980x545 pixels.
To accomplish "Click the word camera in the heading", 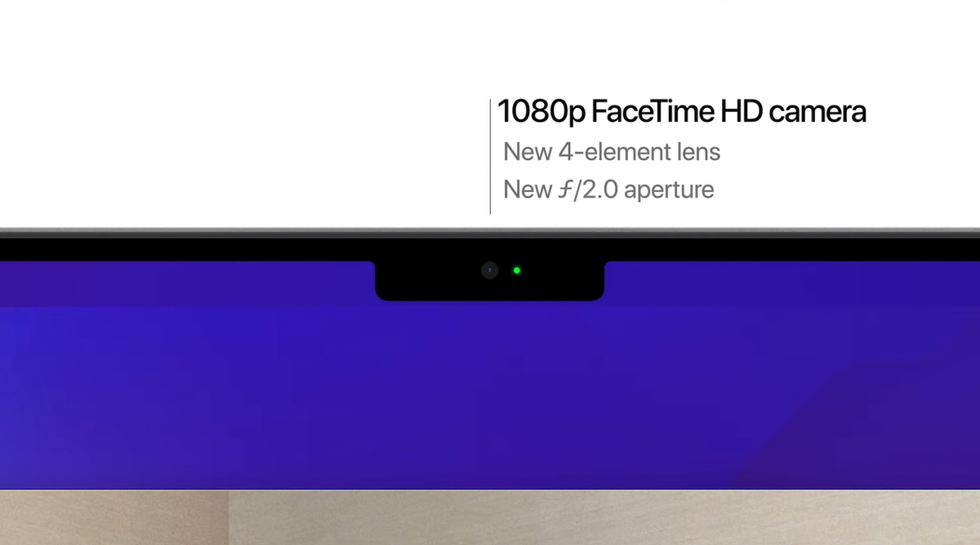I will [817, 113].
